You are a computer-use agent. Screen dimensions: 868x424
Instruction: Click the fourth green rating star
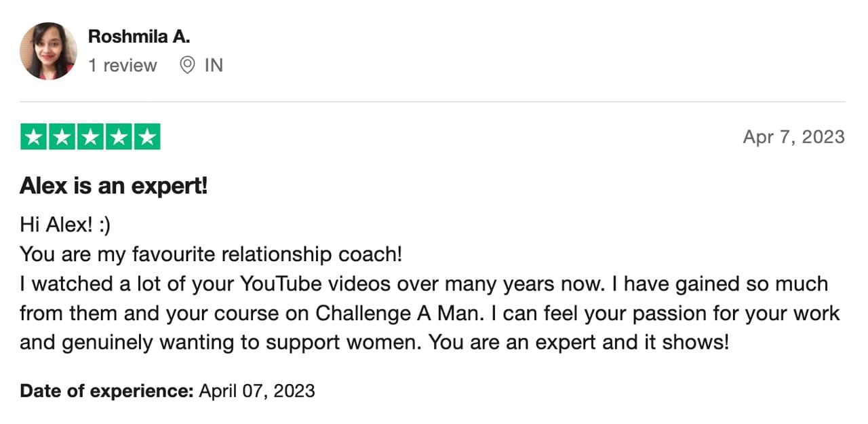119,137
